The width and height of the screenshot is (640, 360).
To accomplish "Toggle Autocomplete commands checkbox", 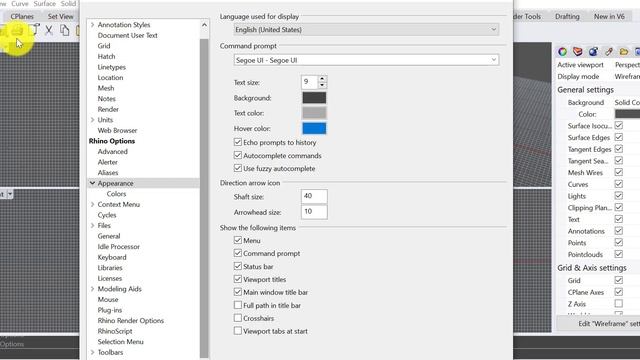I will [238, 155].
